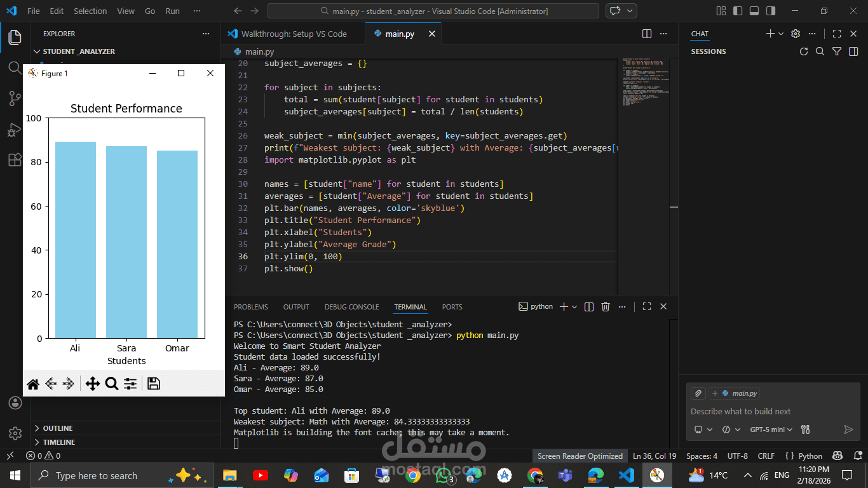This screenshot has width=868, height=488.
Task: Maximize the Chat panel
Action: pyautogui.click(x=837, y=34)
